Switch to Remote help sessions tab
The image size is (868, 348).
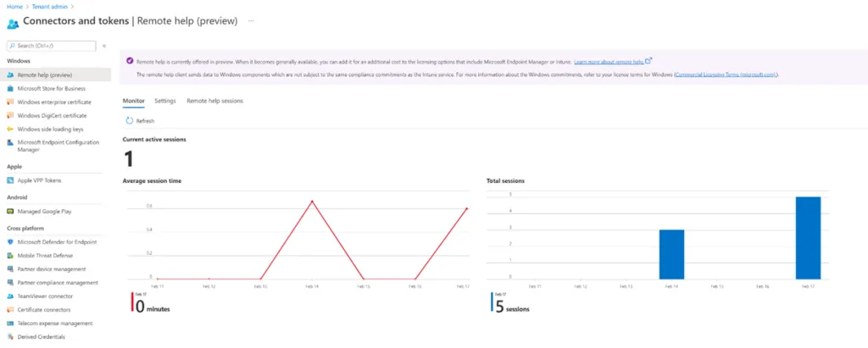coord(214,101)
